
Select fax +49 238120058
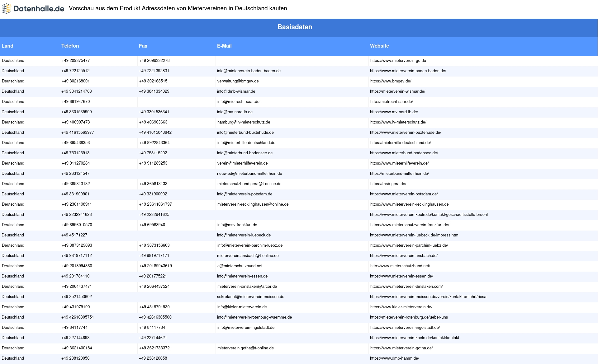[x=153, y=358]
